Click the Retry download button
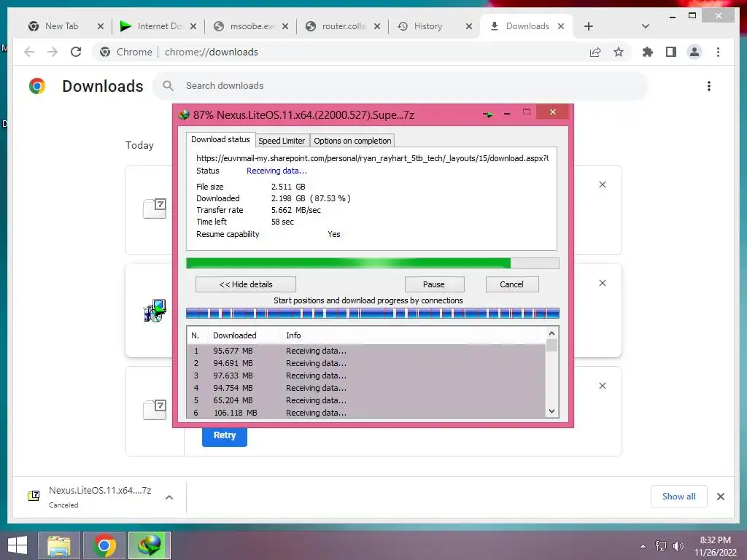Screen dimensions: 747x560 225,435
